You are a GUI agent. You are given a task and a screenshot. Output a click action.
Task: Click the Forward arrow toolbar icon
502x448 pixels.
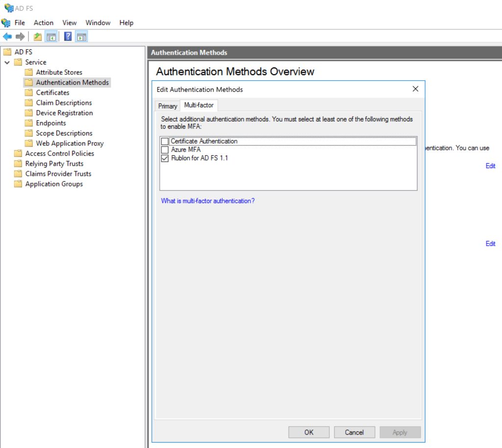20,37
